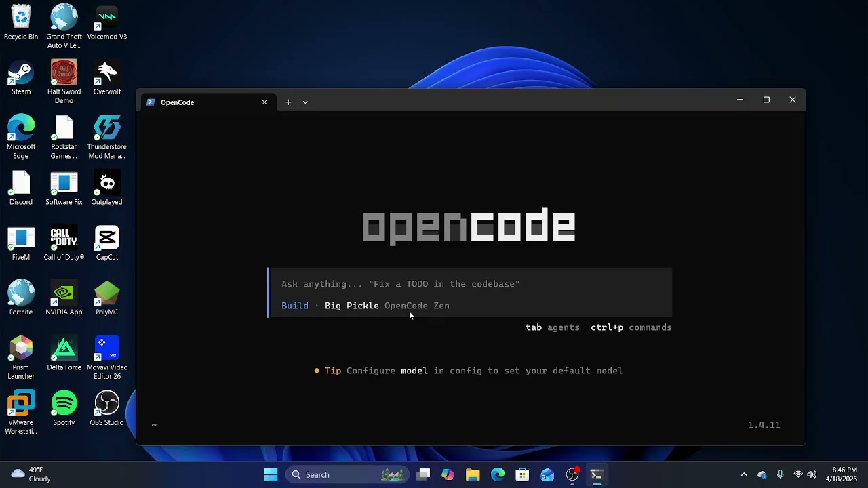This screenshot has width=868, height=488.
Task: Select the Software Fix desktop icon
Action: click(x=64, y=188)
